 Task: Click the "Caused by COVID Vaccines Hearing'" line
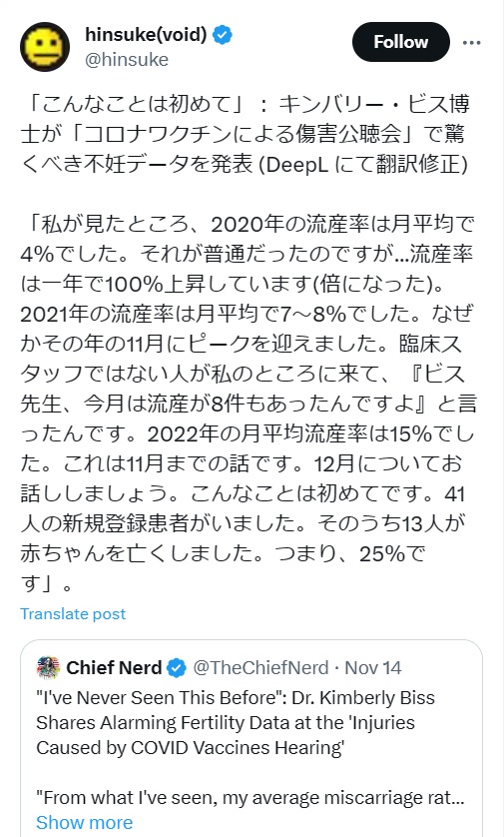point(190,748)
